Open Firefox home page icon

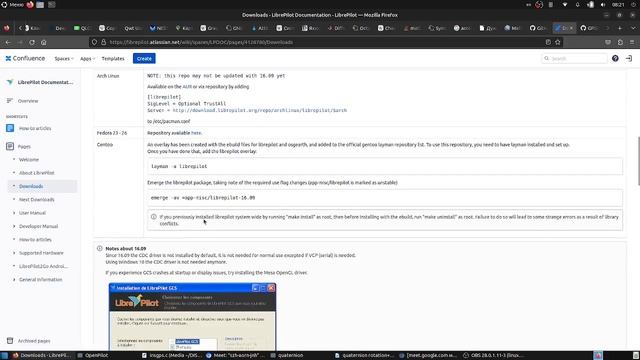click(44, 42)
